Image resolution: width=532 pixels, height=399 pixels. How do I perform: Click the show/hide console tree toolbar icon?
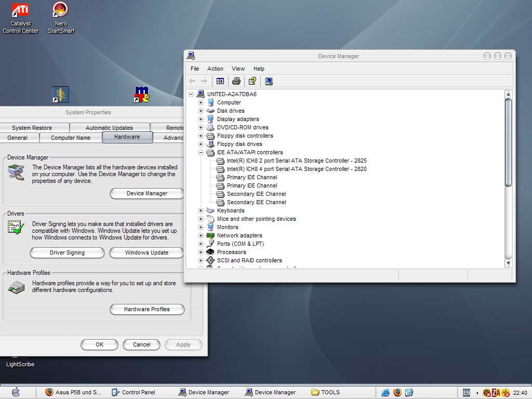click(220, 81)
